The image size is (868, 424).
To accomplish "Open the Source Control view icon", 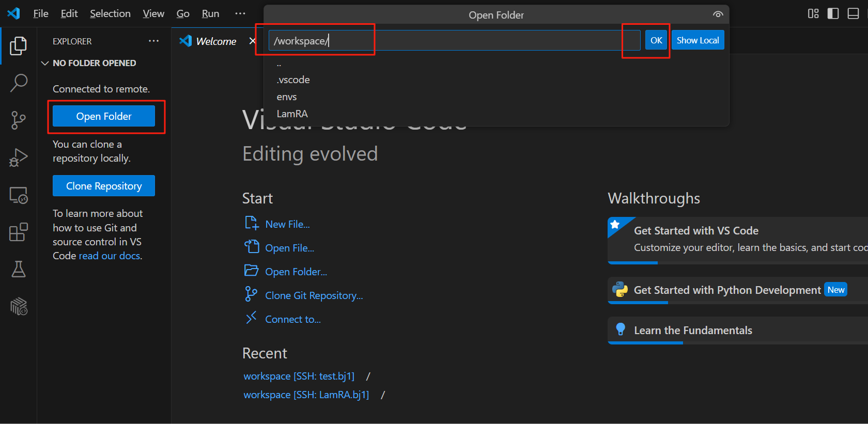I will (x=19, y=120).
